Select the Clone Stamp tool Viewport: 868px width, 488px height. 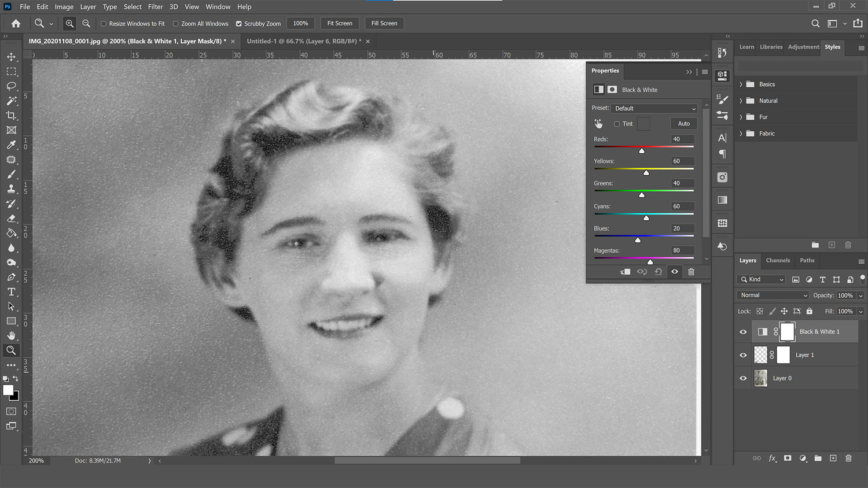point(12,188)
